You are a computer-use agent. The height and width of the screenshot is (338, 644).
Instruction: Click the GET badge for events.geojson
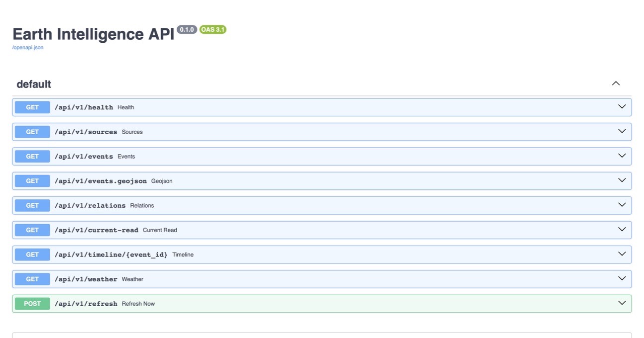pyautogui.click(x=32, y=181)
